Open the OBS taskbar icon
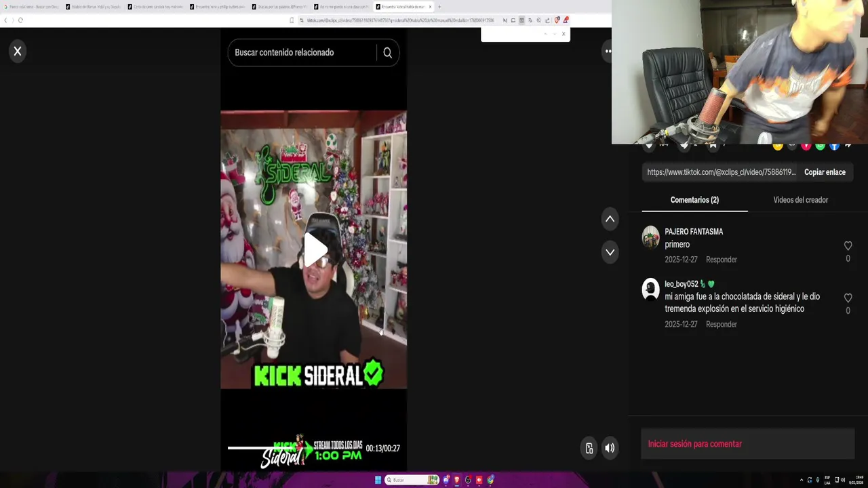 click(x=468, y=480)
